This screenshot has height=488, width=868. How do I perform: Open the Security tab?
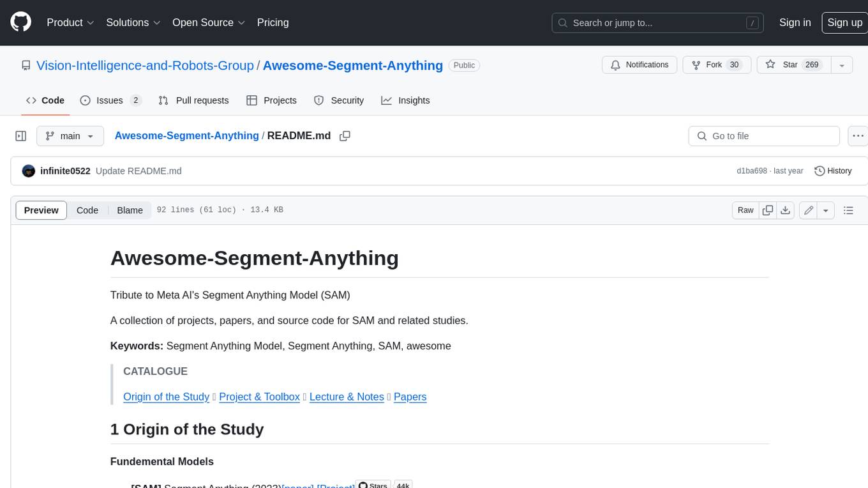click(x=339, y=100)
